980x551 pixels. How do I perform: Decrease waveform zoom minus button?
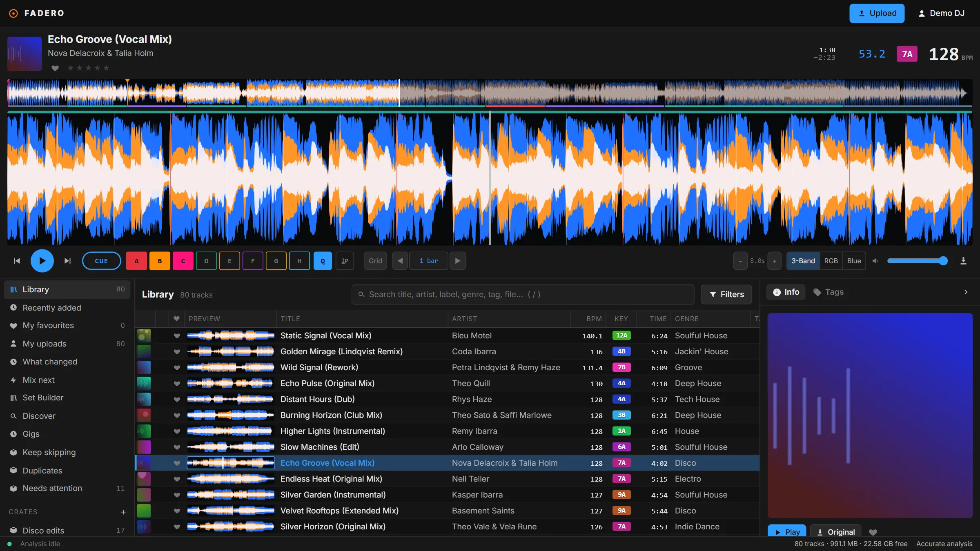(x=740, y=261)
